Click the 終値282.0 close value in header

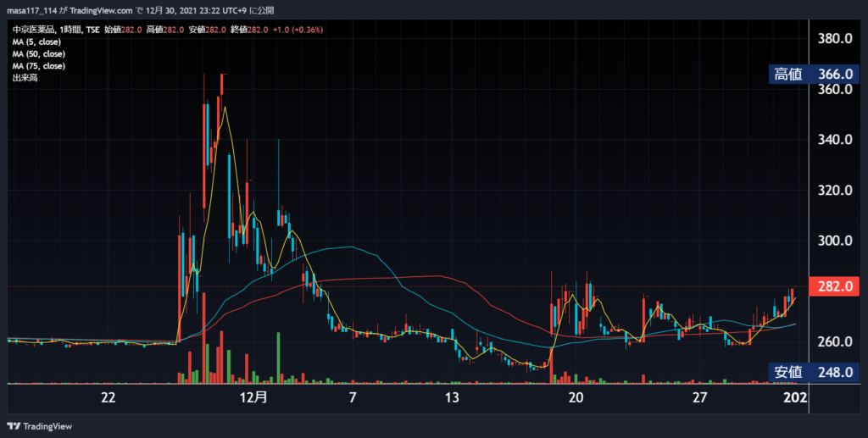pyautogui.click(x=250, y=30)
